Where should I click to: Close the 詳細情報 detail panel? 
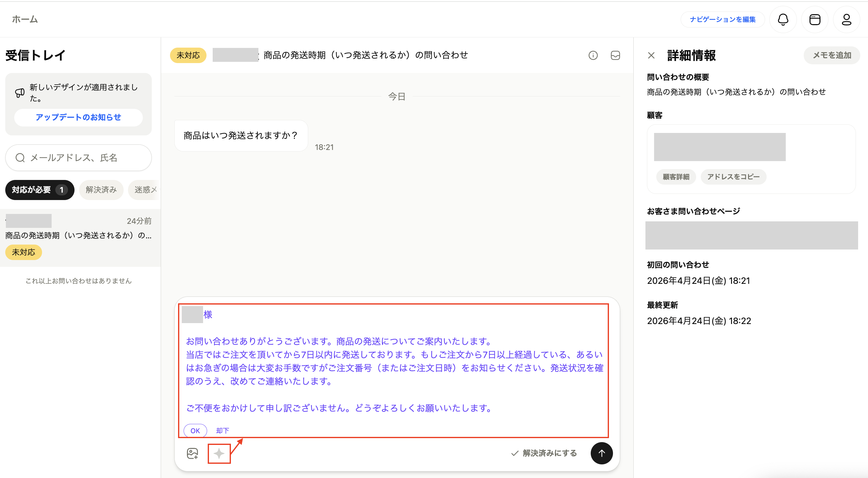click(x=651, y=55)
